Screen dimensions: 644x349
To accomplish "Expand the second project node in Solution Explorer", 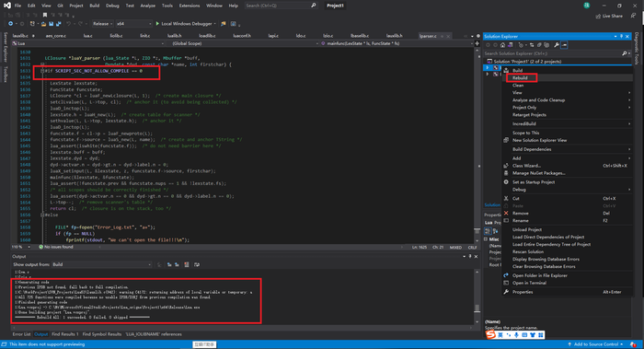I will point(488,75).
